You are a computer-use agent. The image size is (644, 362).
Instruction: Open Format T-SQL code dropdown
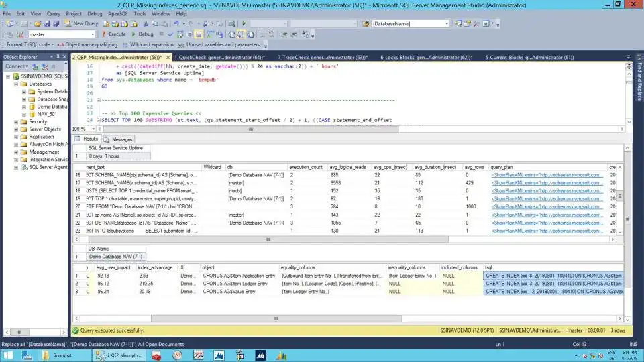(x=30, y=44)
